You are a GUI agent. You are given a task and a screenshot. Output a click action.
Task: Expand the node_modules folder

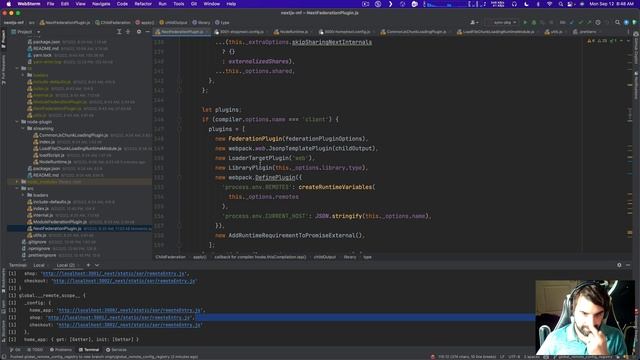pyautogui.click(x=17, y=182)
